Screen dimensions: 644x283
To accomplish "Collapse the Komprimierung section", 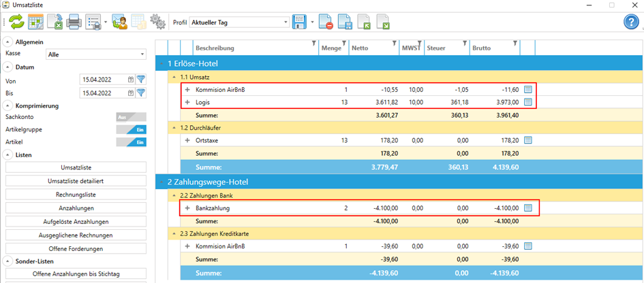I will pyautogui.click(x=8, y=105).
